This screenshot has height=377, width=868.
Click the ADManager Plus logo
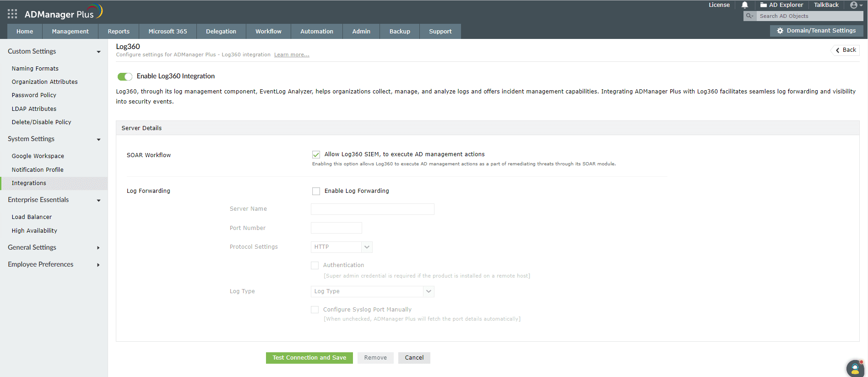click(64, 12)
